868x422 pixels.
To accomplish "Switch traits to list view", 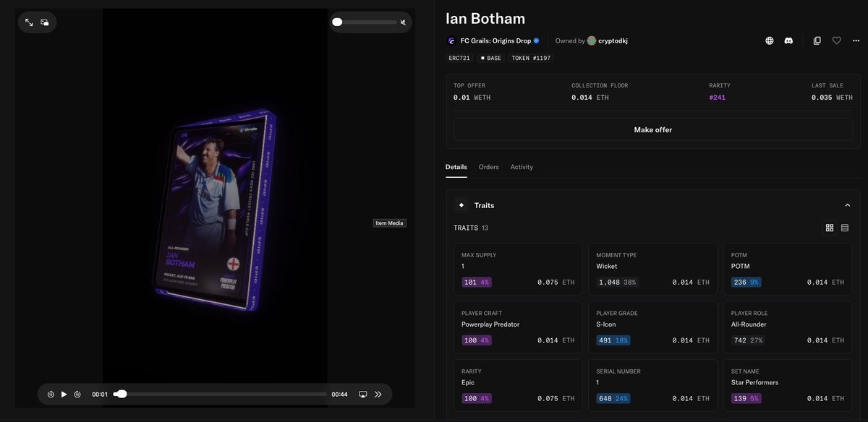I will click(x=845, y=228).
